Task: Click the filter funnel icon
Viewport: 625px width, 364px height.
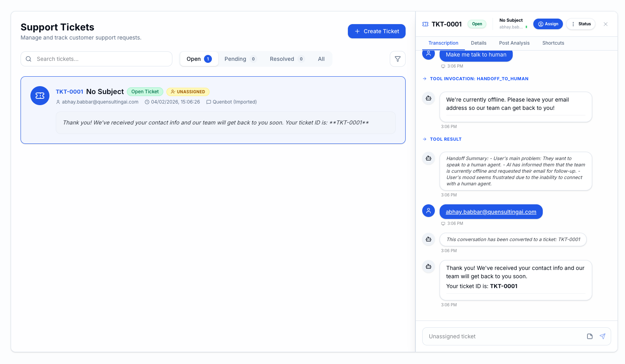Action: pyautogui.click(x=397, y=59)
